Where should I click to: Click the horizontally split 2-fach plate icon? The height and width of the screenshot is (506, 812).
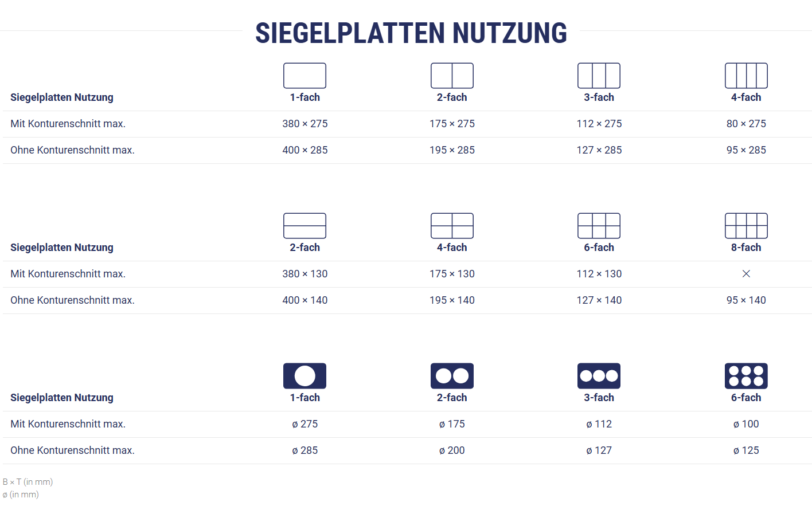304,226
